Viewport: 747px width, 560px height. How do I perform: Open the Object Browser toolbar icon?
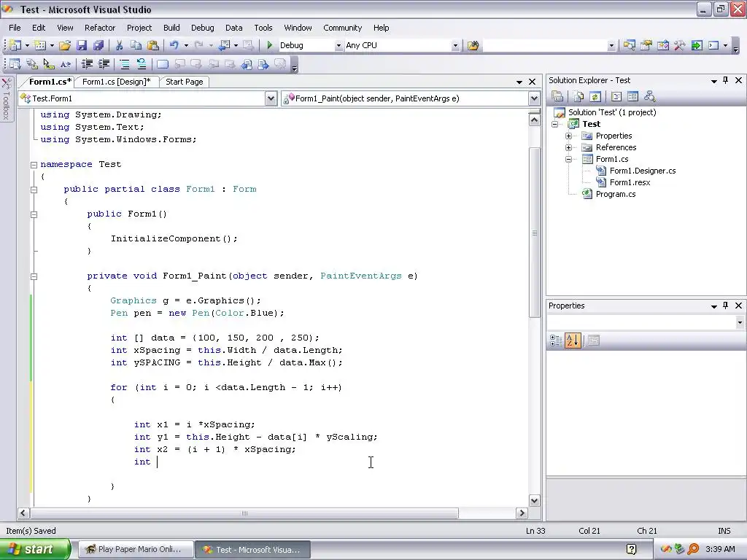point(662,45)
